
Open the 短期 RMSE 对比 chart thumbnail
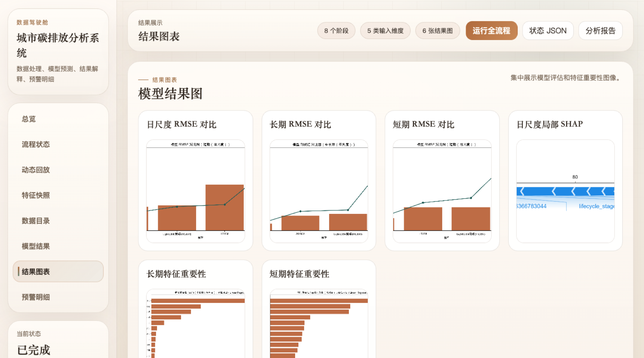coord(442,191)
